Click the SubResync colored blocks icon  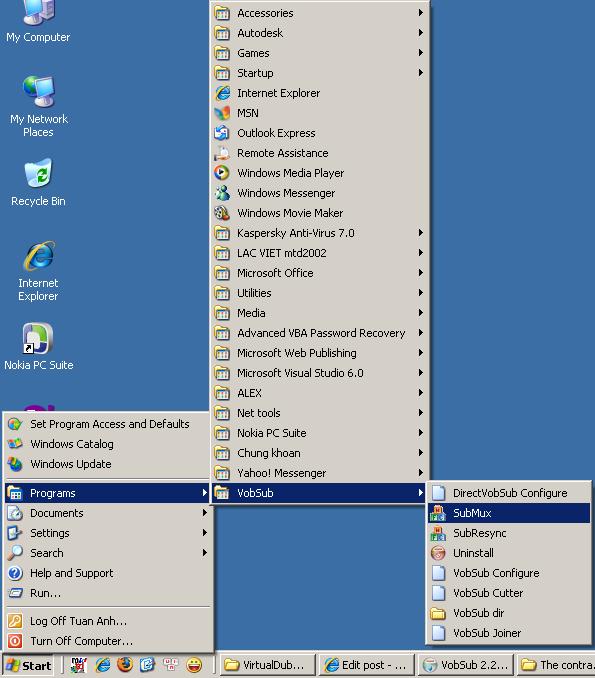click(438, 533)
